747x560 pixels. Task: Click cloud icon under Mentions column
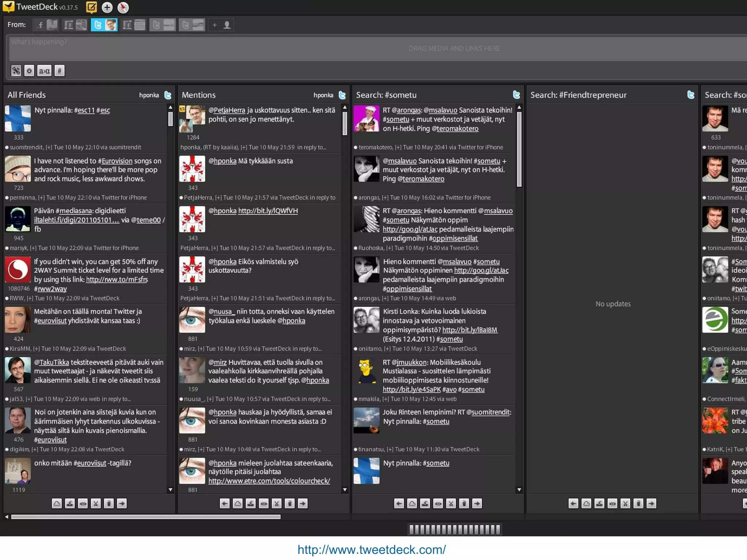tap(238, 503)
